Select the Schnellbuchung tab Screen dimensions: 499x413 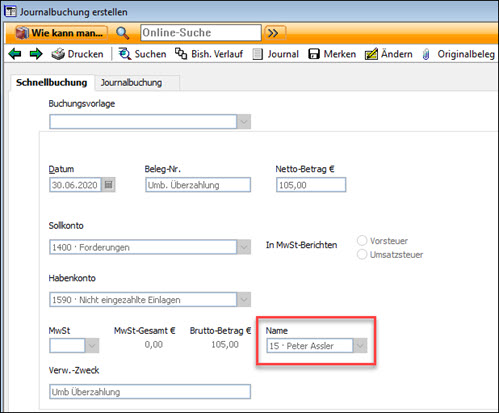[52, 82]
